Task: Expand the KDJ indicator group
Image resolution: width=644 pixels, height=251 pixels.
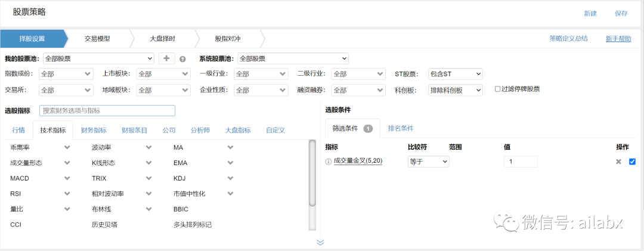Action: pos(230,178)
